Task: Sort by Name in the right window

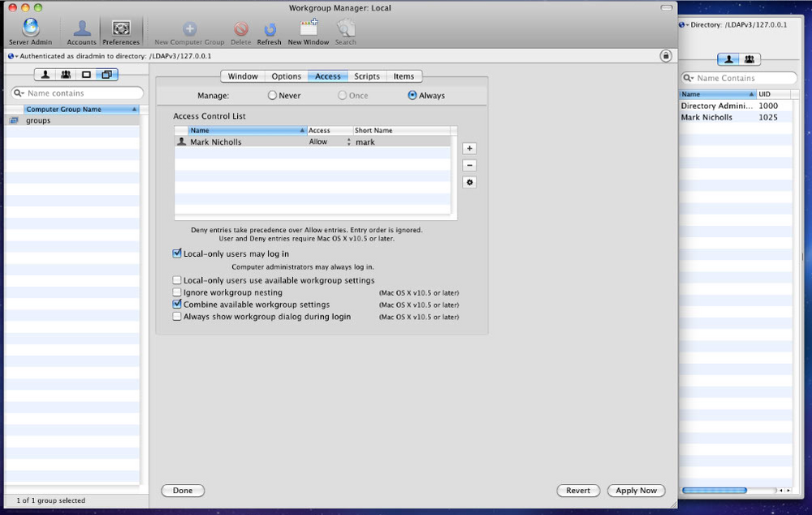Action: click(717, 94)
